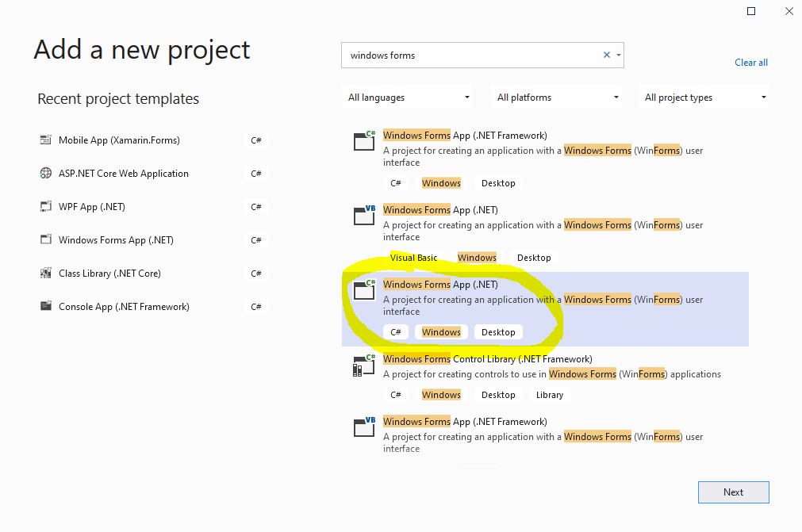Click the Windows Forms Control Library icon
This screenshot has height=532, width=802.
click(364, 365)
